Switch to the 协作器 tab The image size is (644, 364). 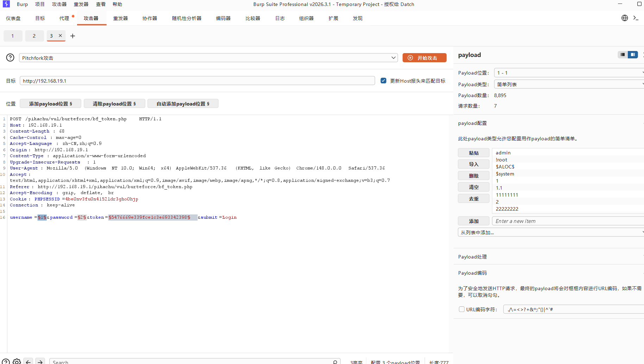[x=150, y=18]
